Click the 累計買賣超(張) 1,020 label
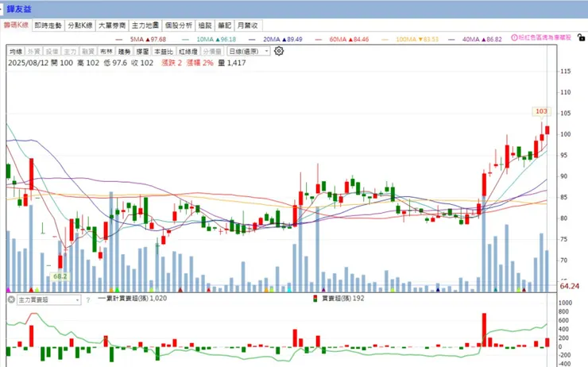 [137, 299]
